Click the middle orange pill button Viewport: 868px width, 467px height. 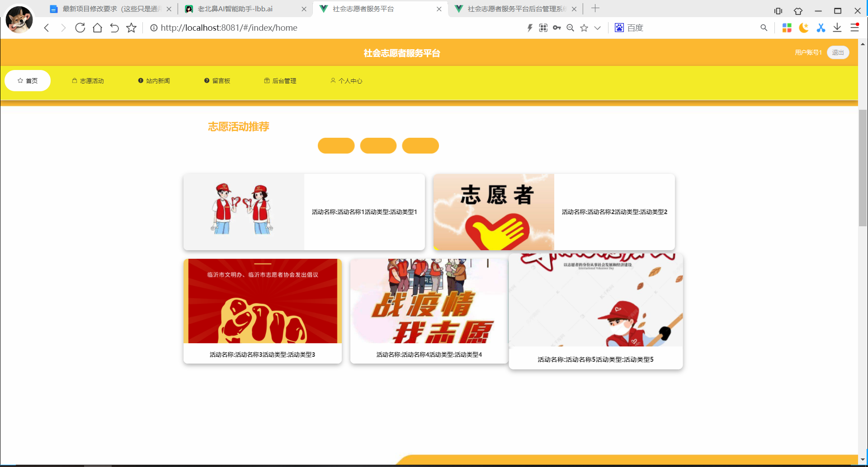[378, 145]
